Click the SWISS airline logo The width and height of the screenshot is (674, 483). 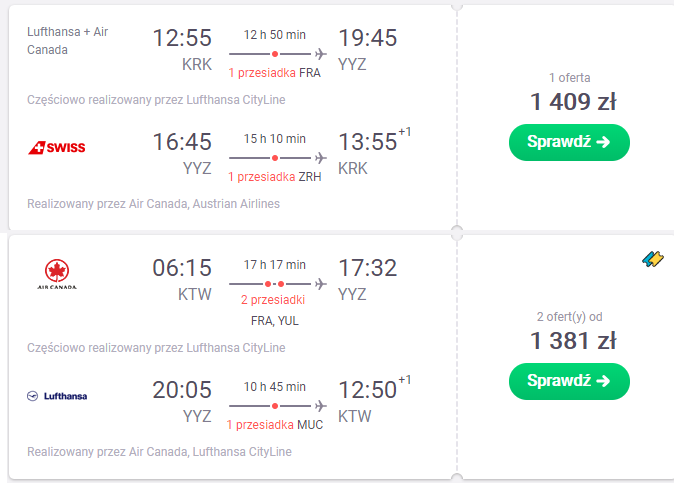click(57, 147)
